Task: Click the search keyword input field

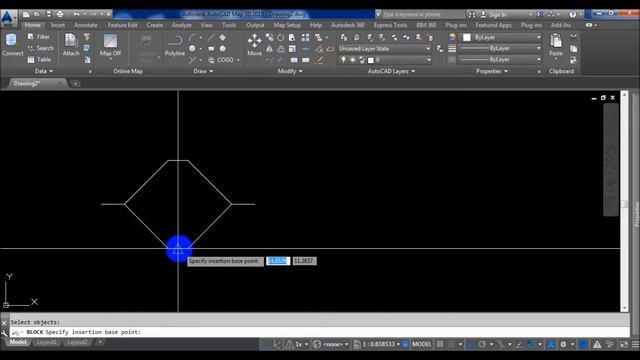Action: pyautogui.click(x=422, y=14)
